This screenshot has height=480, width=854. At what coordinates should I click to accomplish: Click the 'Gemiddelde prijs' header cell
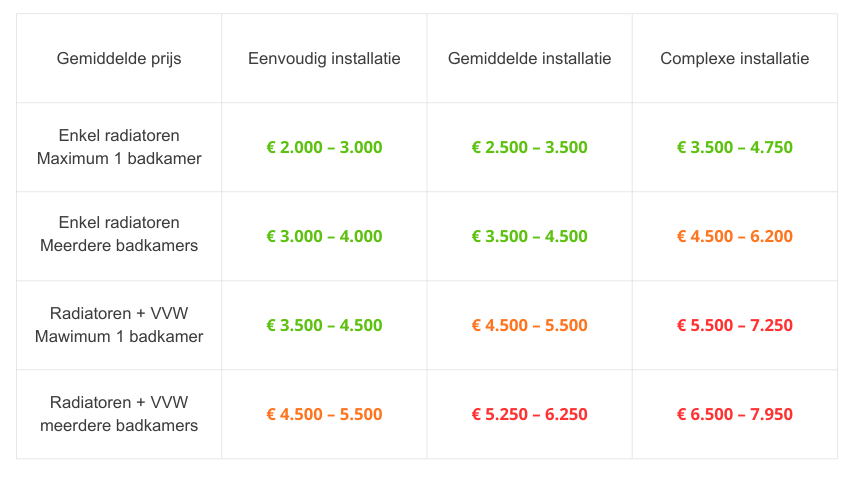tap(119, 59)
